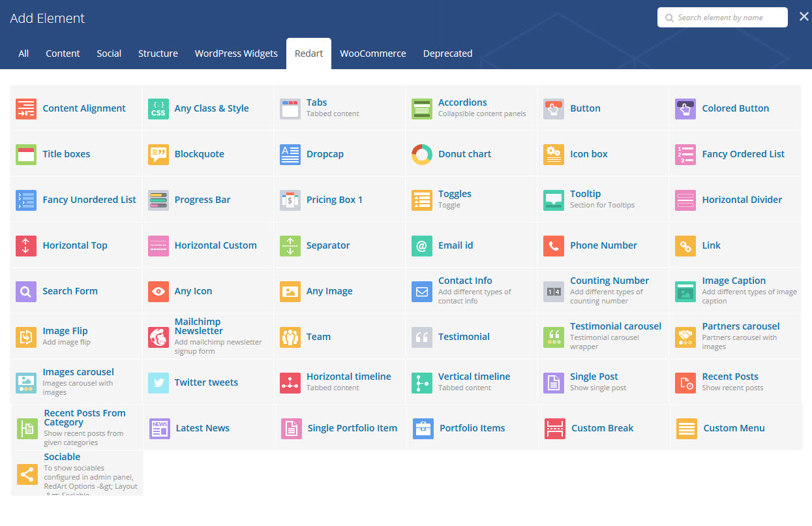The height and width of the screenshot is (526, 812).
Task: Click the Dropcap icon
Action: click(x=290, y=155)
